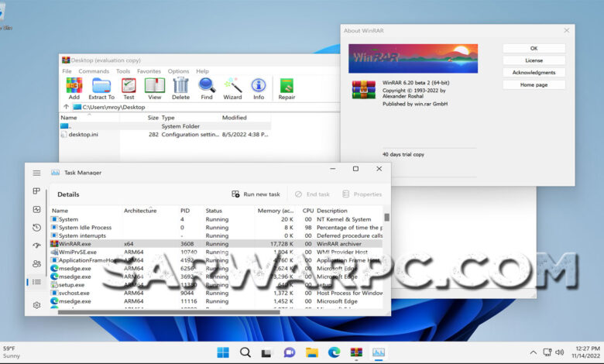Show hidden system tray icons
Viewport: 604px width, 364px height.
(533, 352)
